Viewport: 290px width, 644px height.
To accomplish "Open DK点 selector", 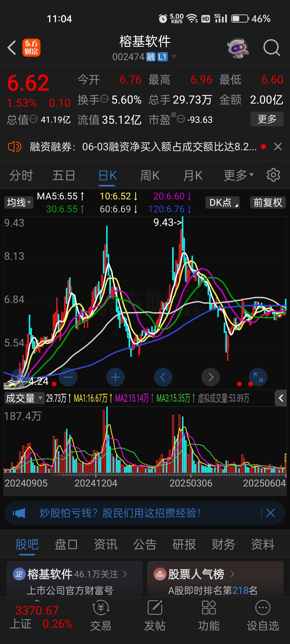I will 223,202.
